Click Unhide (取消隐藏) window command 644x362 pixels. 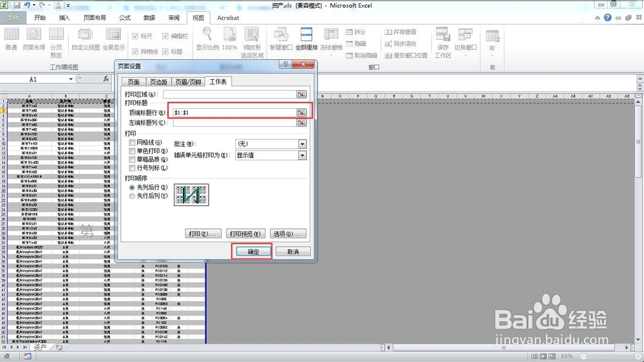[361, 55]
